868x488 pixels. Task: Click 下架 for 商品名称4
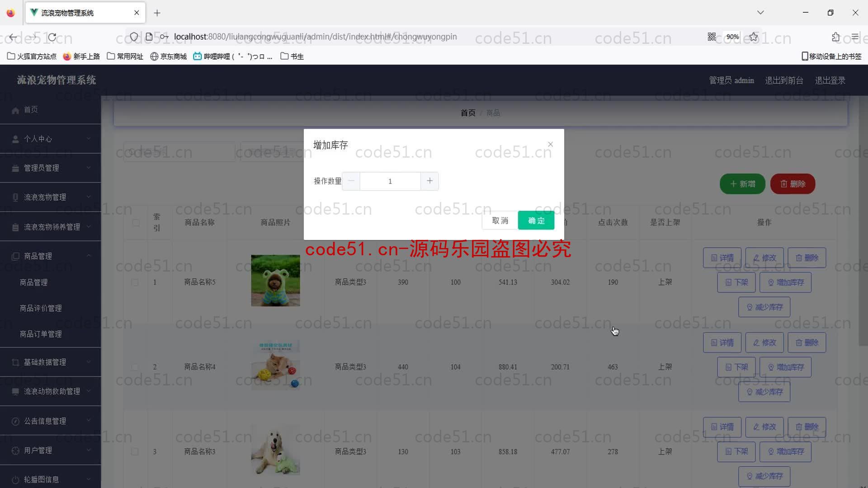[x=736, y=367]
